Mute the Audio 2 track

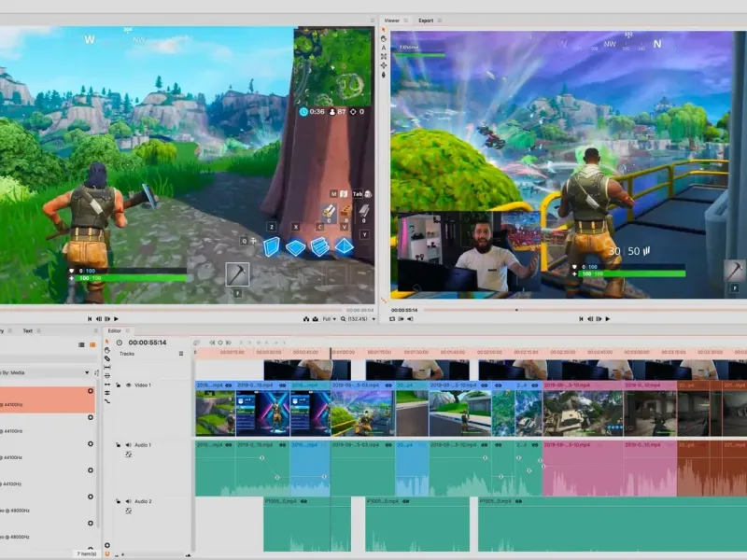128,501
